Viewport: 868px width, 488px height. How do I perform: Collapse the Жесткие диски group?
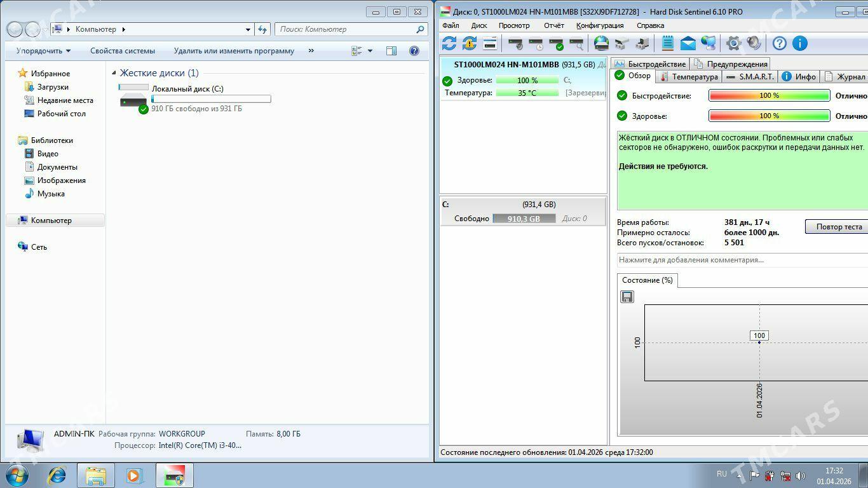[x=114, y=73]
